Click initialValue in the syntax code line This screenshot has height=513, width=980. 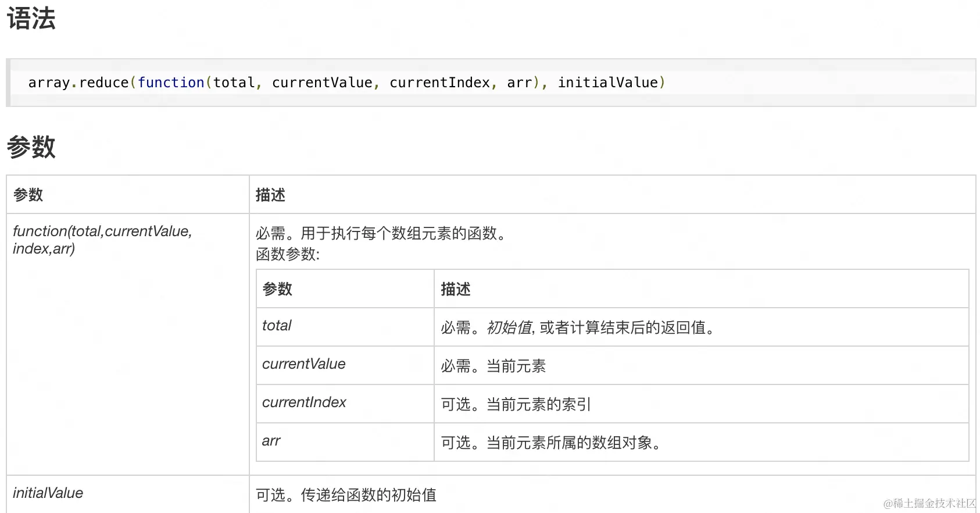[608, 83]
